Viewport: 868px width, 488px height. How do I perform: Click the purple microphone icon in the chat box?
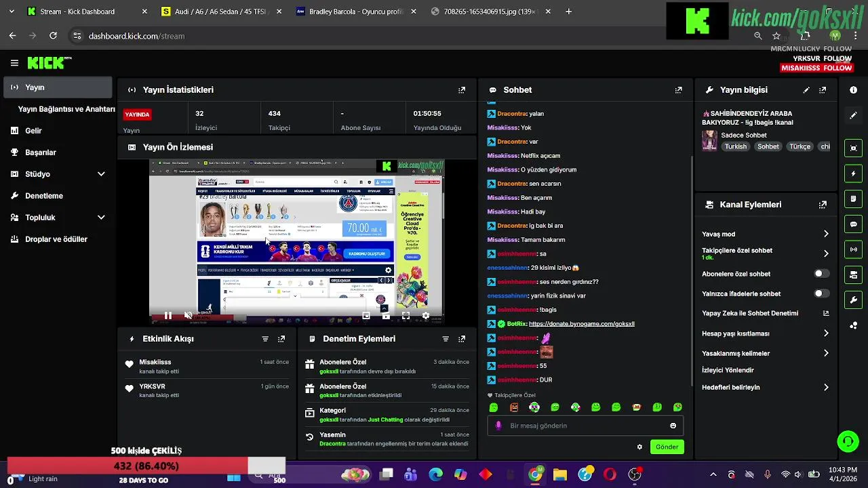point(498,426)
